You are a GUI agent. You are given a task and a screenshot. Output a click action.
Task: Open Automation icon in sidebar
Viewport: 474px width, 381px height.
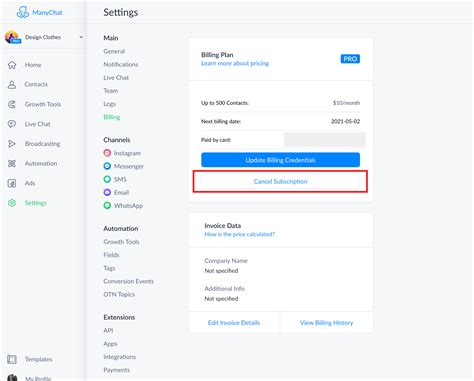coord(12,163)
